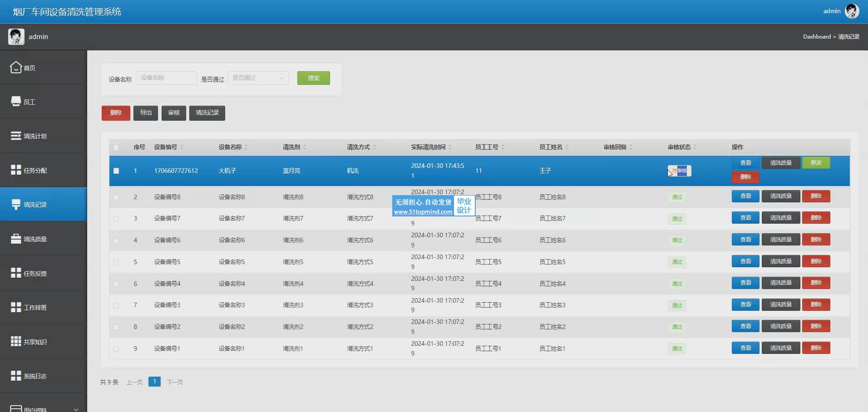Expand the 用户资料 sidebar menu chevron

pyautogui.click(x=76, y=409)
